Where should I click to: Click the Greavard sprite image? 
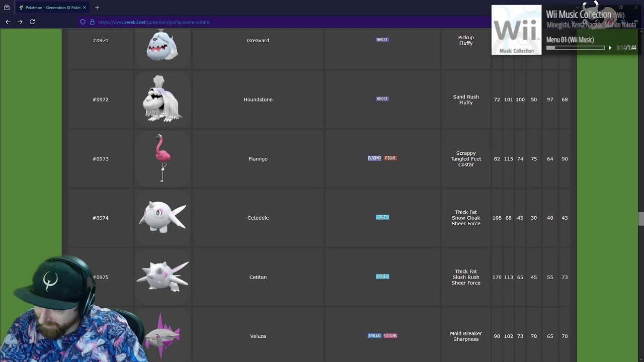(x=162, y=45)
